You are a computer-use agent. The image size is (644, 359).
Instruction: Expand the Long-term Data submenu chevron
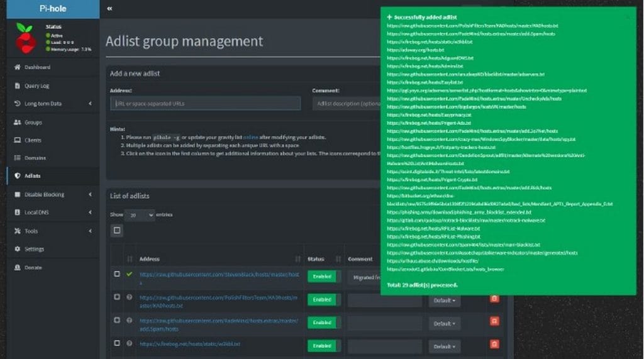coord(91,104)
